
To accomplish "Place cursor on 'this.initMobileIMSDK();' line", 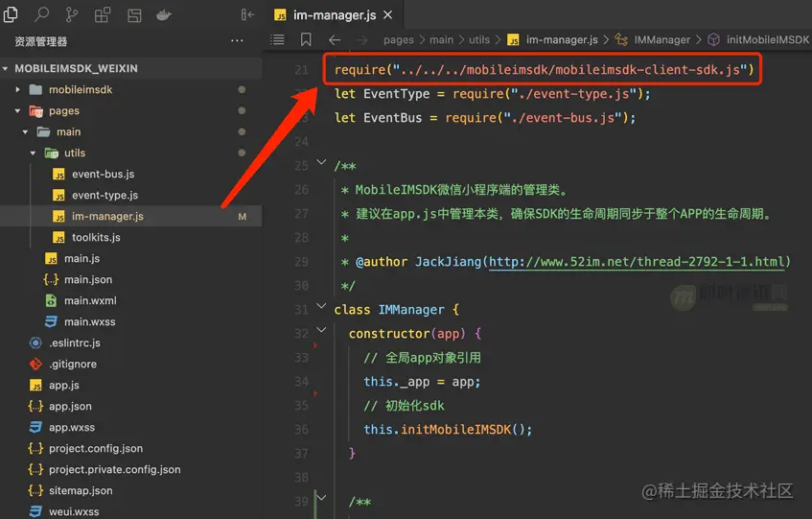I will [448, 430].
